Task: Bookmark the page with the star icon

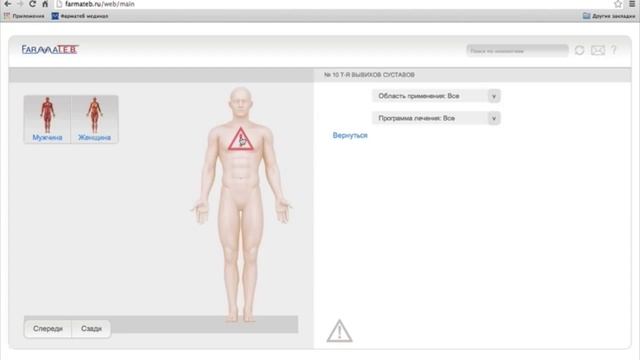Action: point(618,4)
